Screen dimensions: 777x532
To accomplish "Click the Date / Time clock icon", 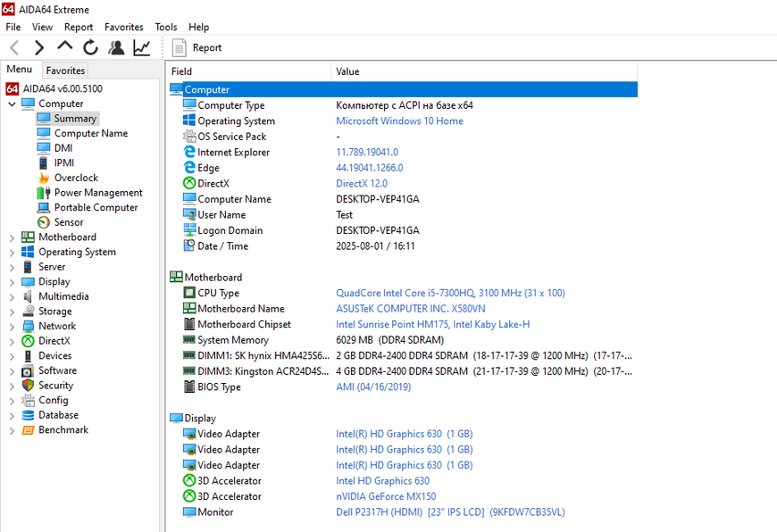I will click(189, 245).
